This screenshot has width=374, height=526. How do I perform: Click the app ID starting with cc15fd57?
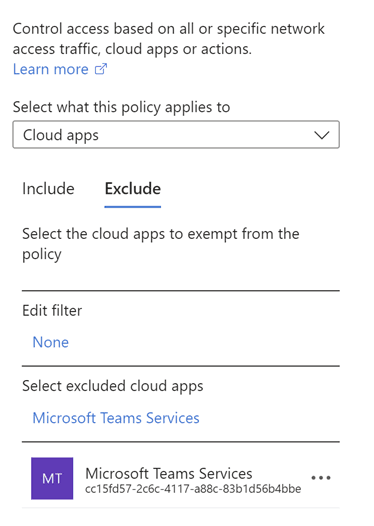[193, 489]
